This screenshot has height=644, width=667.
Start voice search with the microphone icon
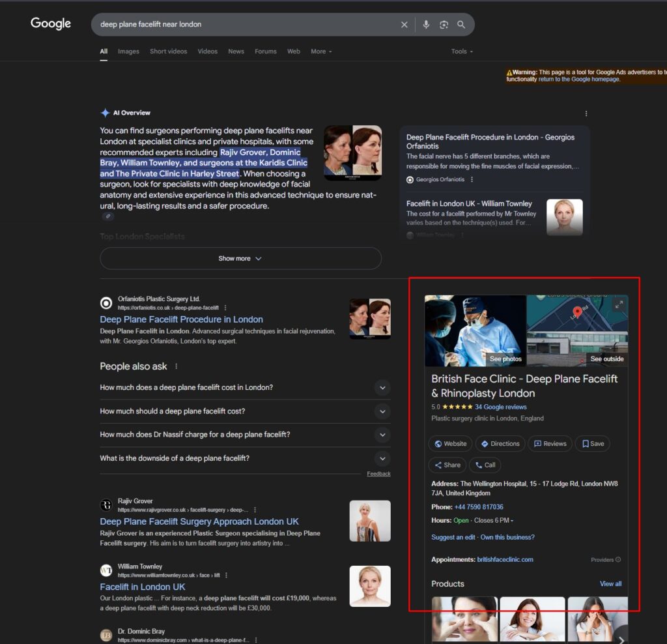426,25
